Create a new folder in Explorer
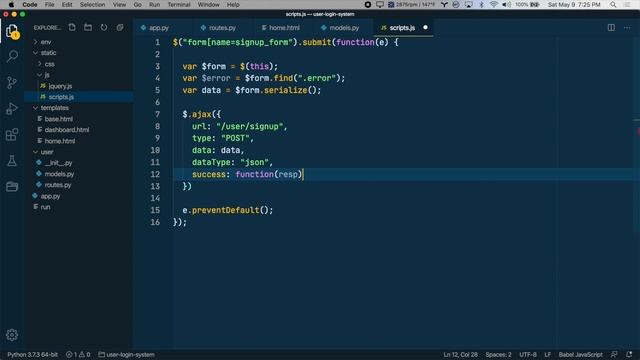This screenshot has width=640, height=360. [88, 27]
